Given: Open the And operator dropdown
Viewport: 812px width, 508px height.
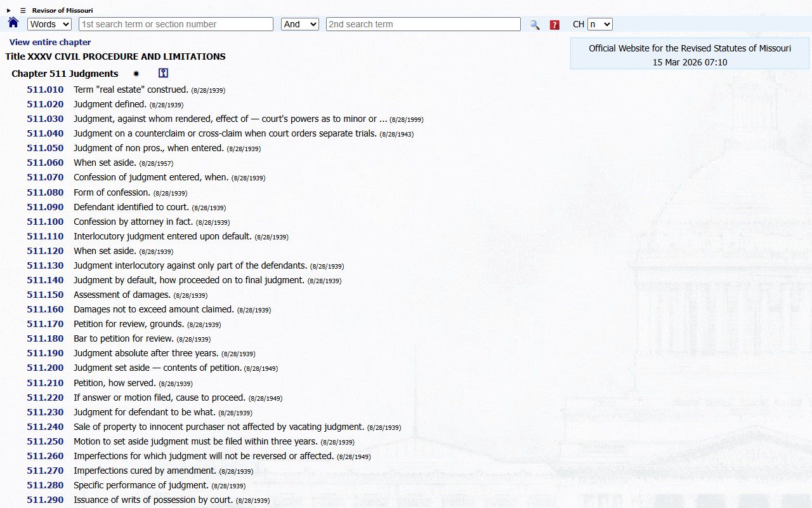Looking at the screenshot, I should [299, 24].
